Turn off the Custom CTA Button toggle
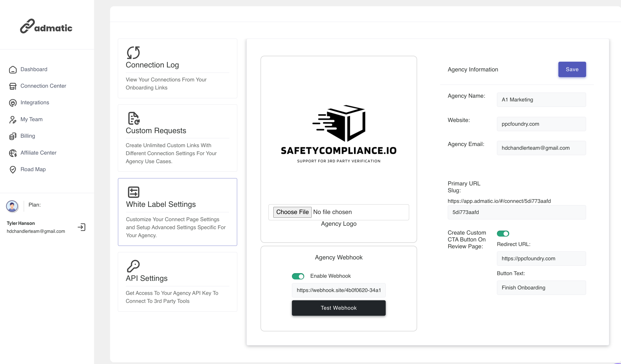Image resolution: width=621 pixels, height=364 pixels. tap(503, 234)
